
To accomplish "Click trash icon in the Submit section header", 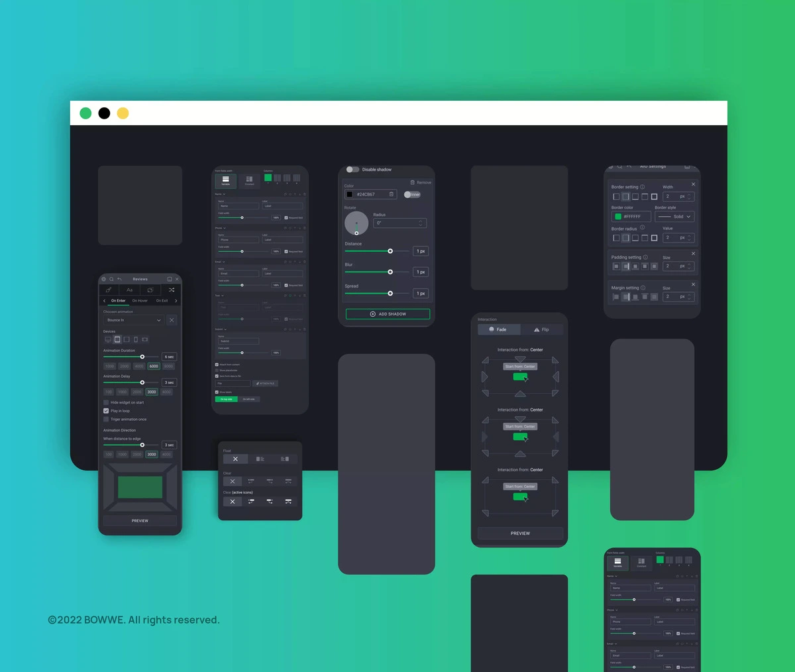I will click(305, 329).
